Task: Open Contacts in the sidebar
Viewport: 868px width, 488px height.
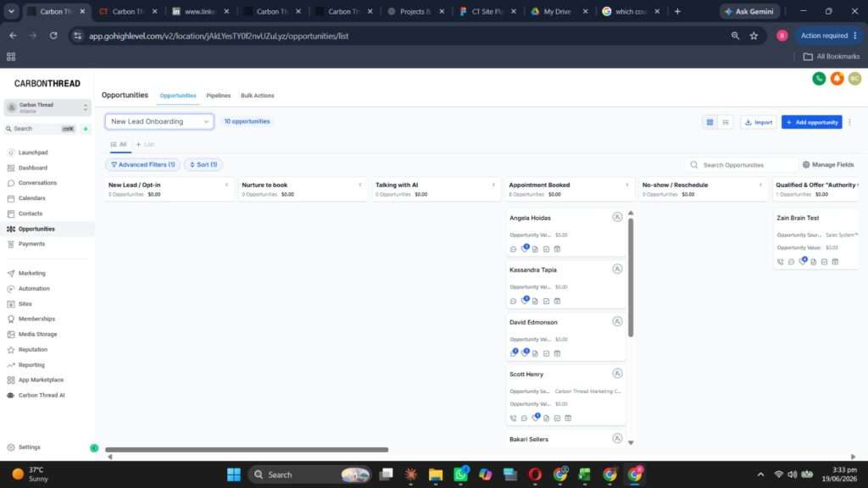Action: click(30, 213)
